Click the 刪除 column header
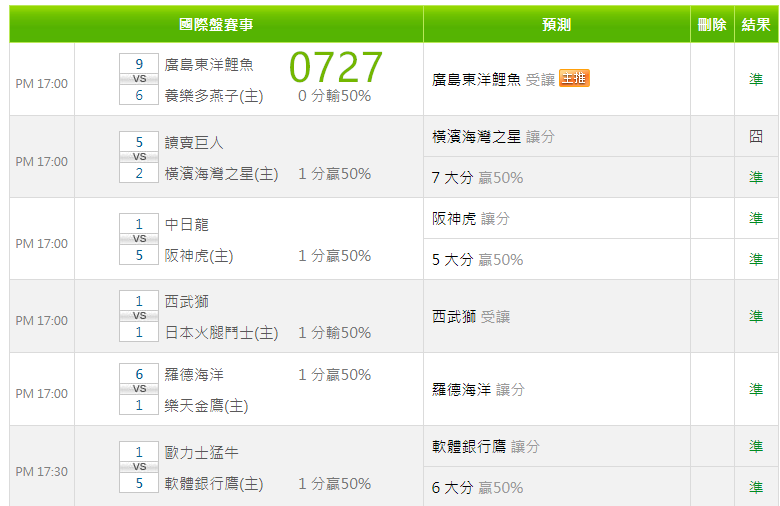 click(x=712, y=25)
